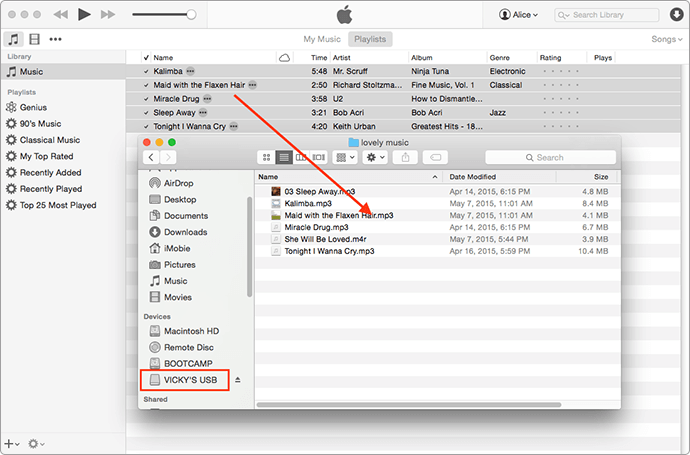
Task: Uncheck the Miracle Drug song checkbox
Action: point(146,99)
